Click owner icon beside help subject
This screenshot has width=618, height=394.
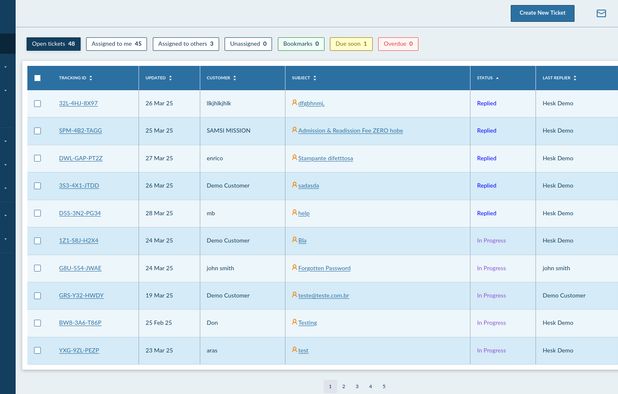(x=294, y=212)
